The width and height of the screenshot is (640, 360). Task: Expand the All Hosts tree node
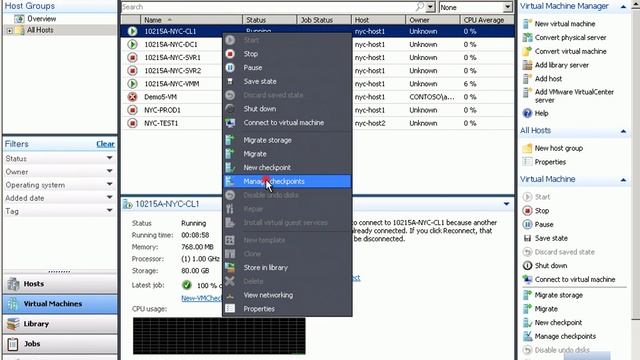pos(9,30)
